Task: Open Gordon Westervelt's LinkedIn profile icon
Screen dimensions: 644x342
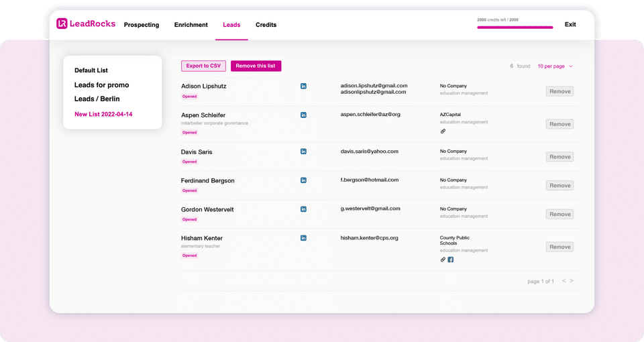Action: (x=303, y=209)
